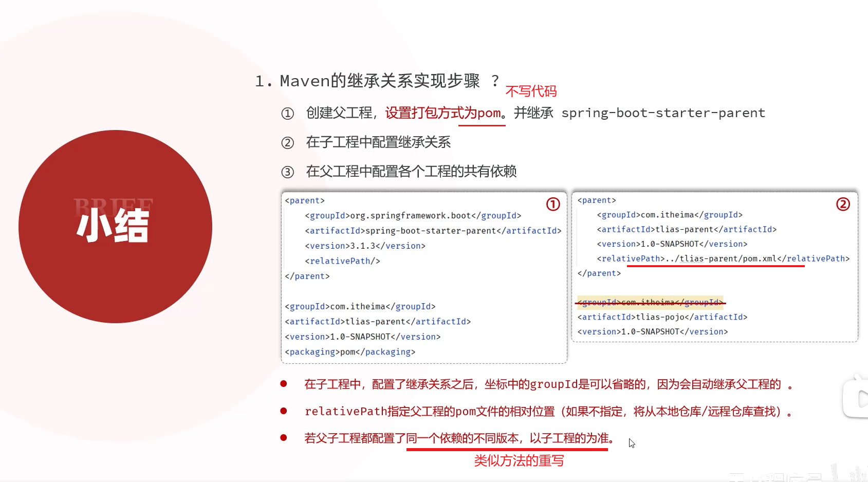The height and width of the screenshot is (482, 868).
Task: Click the opening '<parent>' tag in left box
Action: [305, 200]
